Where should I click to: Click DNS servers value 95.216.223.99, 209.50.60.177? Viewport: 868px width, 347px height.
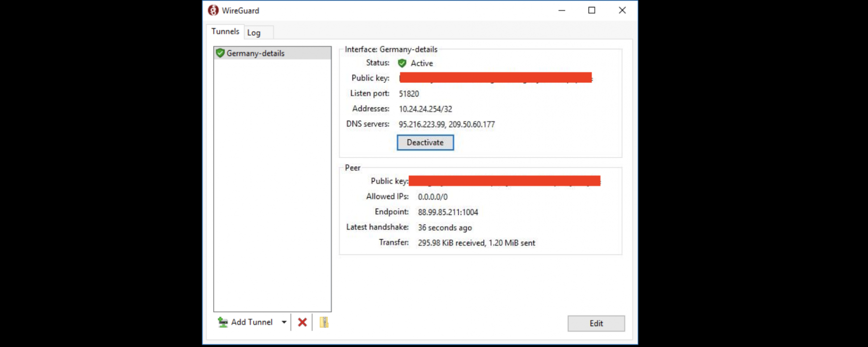coord(447,124)
